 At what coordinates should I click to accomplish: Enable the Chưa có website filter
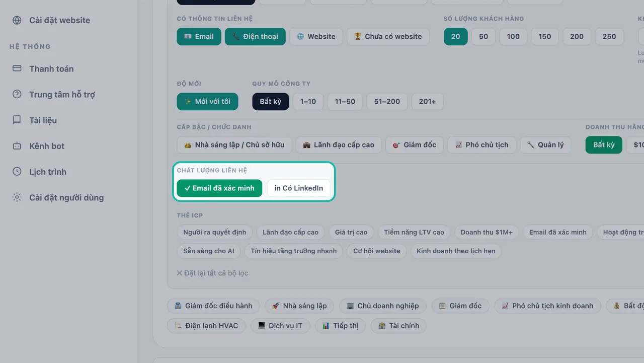[x=388, y=36]
